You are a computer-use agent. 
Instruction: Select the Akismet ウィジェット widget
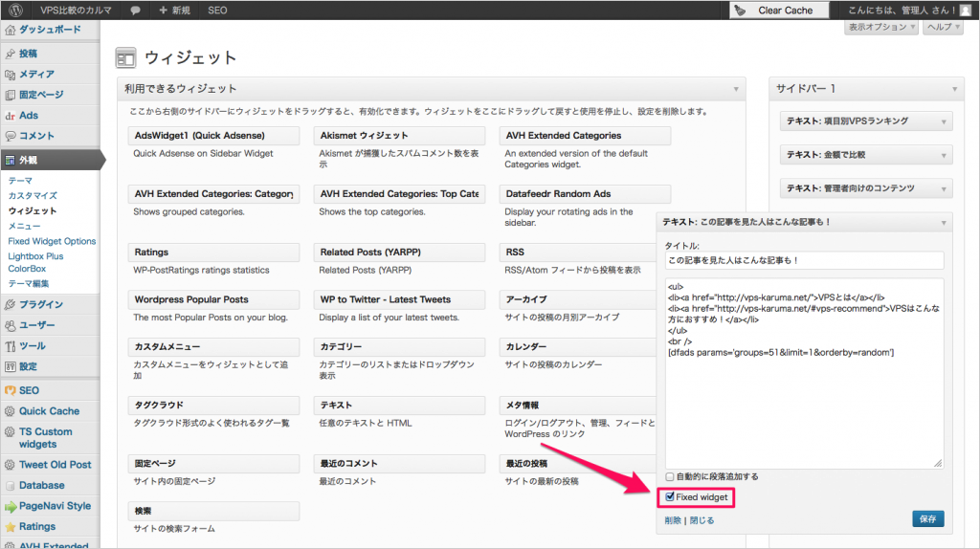[x=399, y=136]
